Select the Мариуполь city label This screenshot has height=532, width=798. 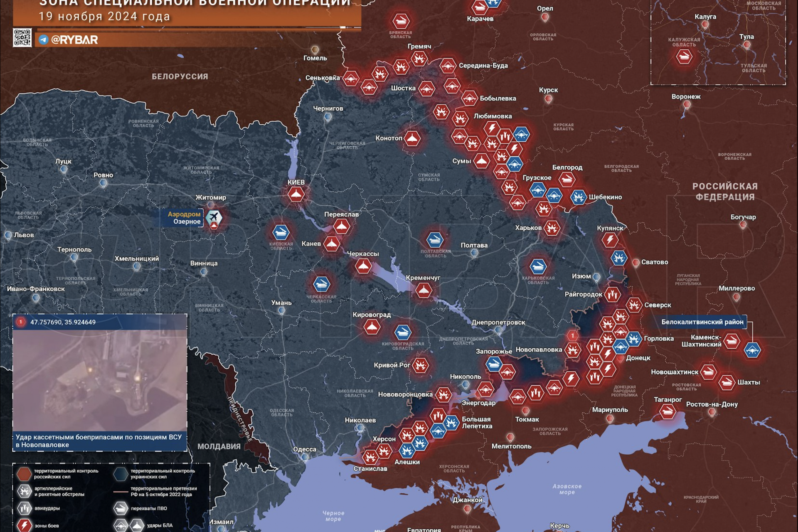click(610, 410)
